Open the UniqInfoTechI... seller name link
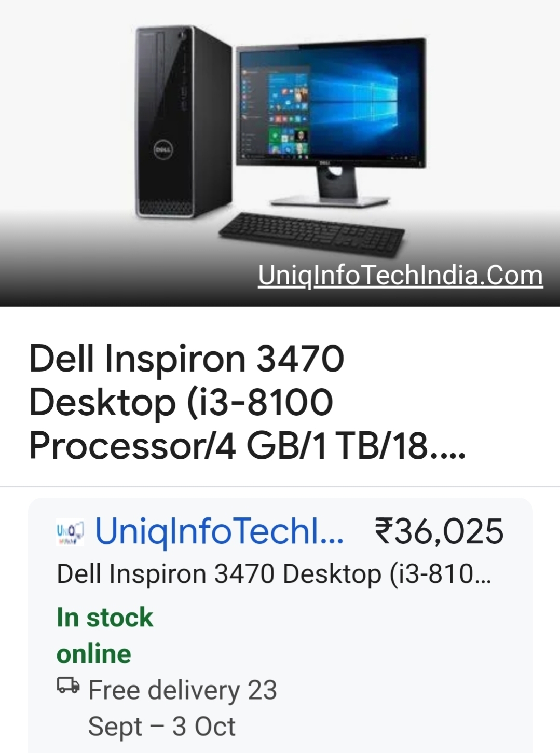The height and width of the screenshot is (753, 560). click(220, 532)
